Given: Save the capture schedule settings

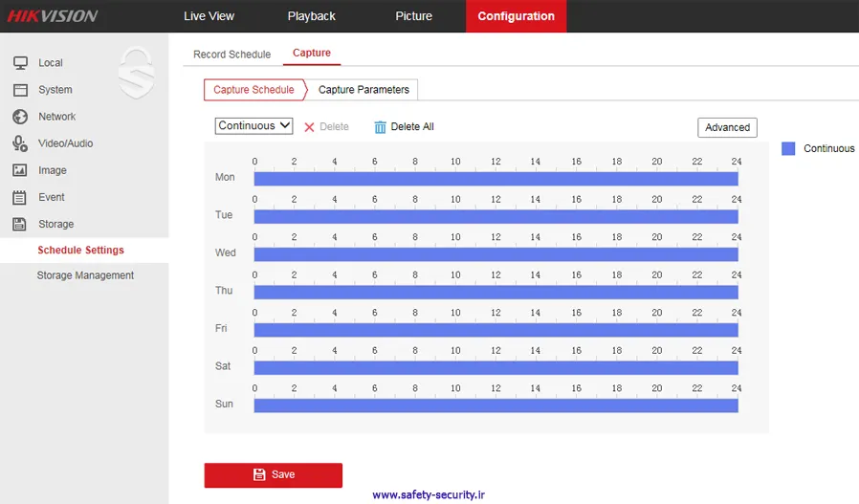Looking at the screenshot, I should 273,475.
